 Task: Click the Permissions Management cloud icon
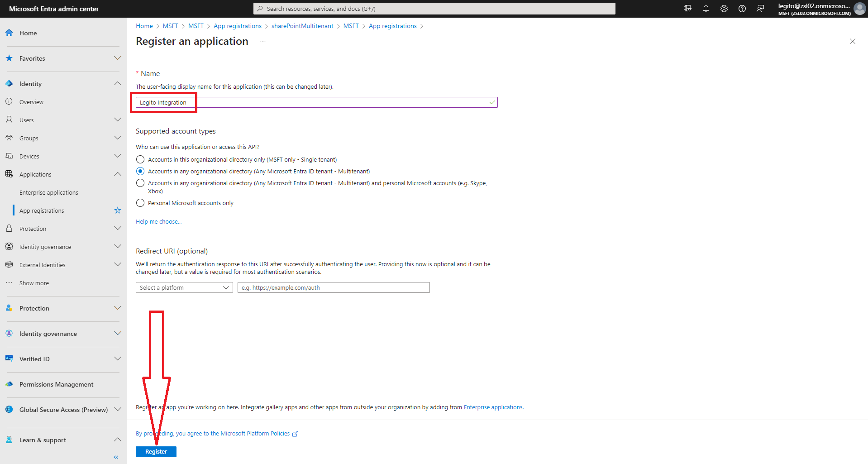click(x=9, y=384)
